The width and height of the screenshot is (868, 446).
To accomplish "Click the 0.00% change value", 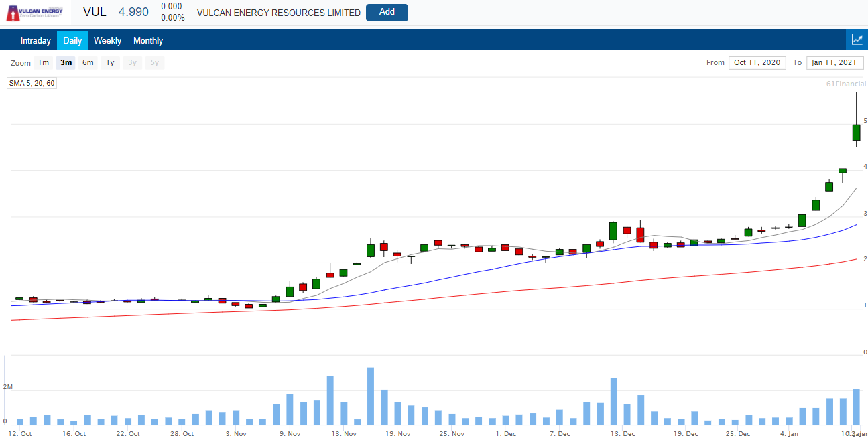I will [173, 18].
